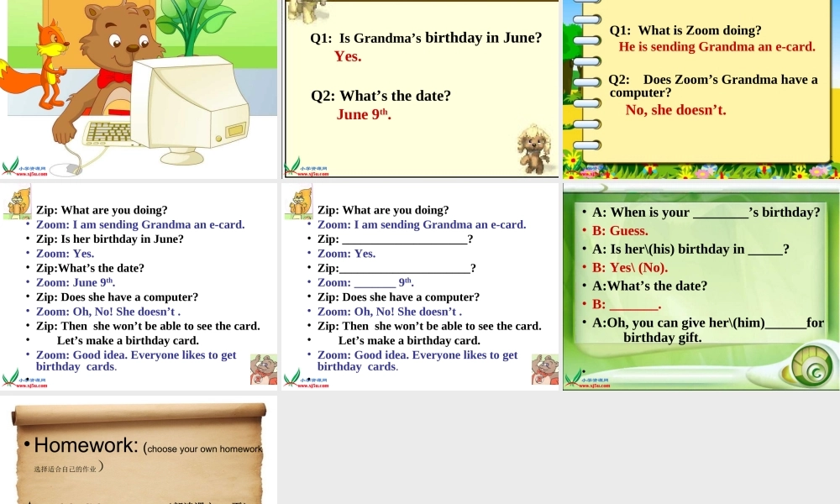Screen dimensions: 840x504
Task: Click the red 'He is sending Grandma an e-card.'
Action: (717, 46)
